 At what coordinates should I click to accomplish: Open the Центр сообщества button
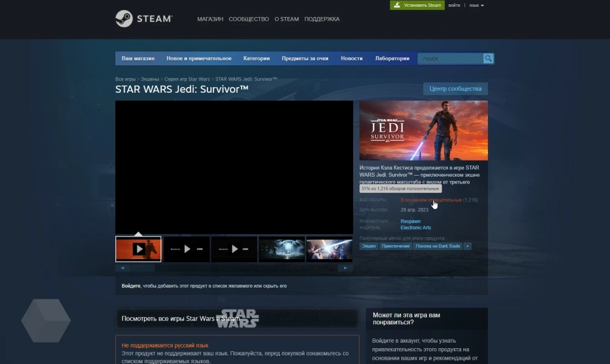click(x=455, y=89)
